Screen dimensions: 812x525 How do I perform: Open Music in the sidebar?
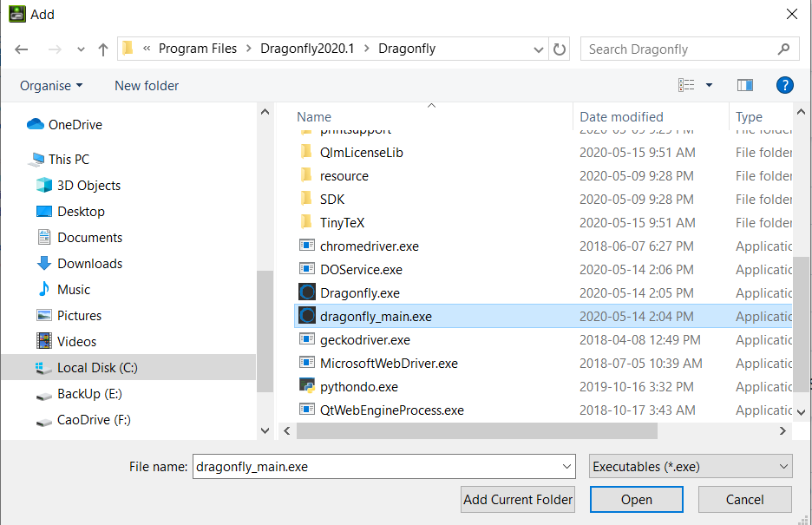(x=64, y=290)
